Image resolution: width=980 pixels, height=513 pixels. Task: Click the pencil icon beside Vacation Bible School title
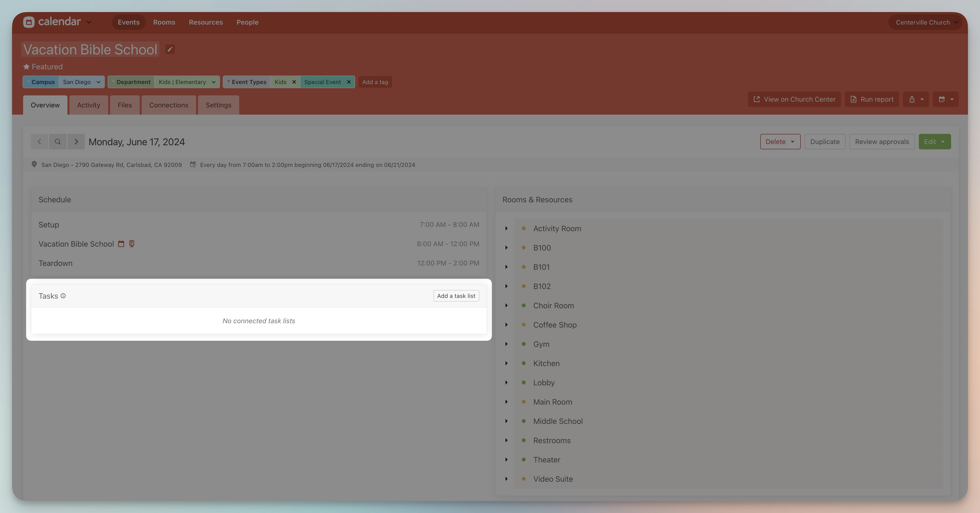pyautogui.click(x=170, y=49)
